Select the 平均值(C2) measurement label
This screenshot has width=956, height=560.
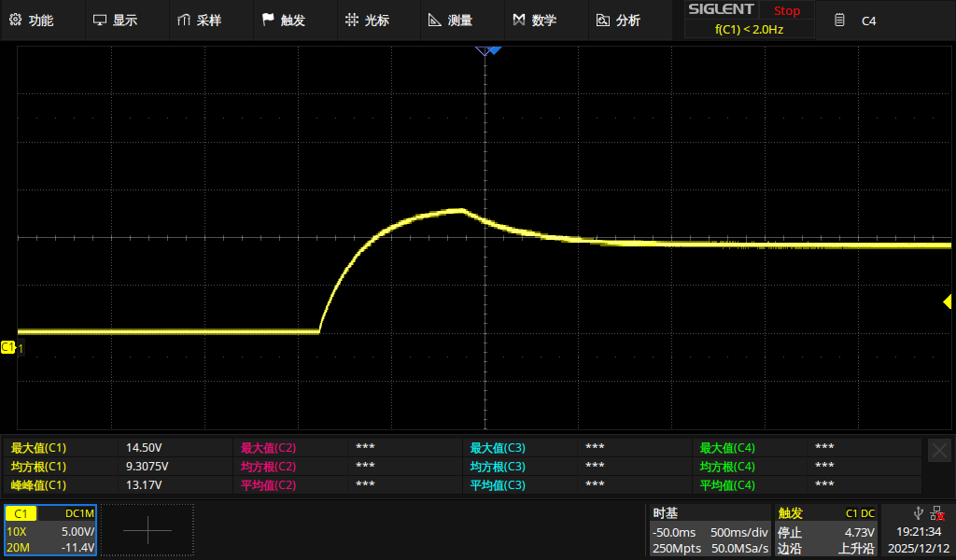click(x=268, y=485)
